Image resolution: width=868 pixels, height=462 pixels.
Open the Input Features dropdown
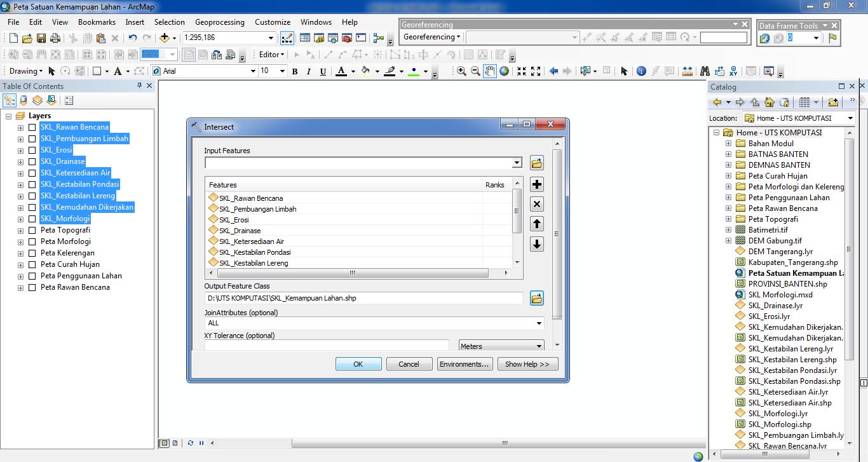[517, 163]
